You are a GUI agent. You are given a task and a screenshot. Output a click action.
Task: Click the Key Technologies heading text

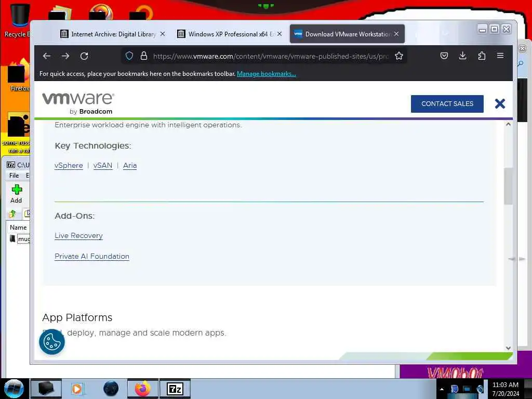tap(93, 146)
